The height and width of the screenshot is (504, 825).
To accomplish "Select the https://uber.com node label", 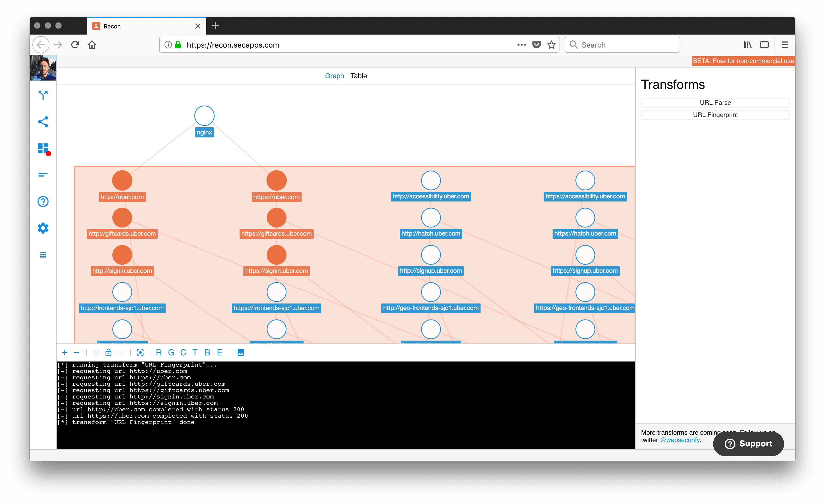I will (276, 197).
